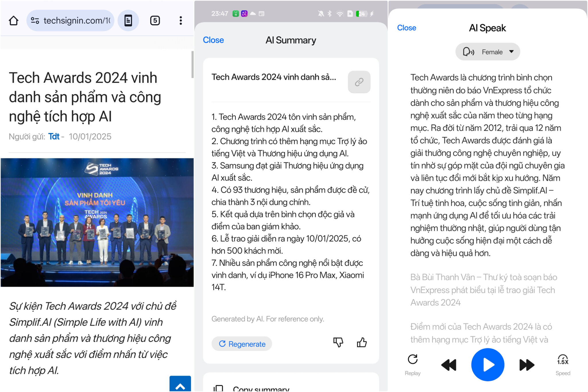Click the author link Tdt

(x=54, y=136)
